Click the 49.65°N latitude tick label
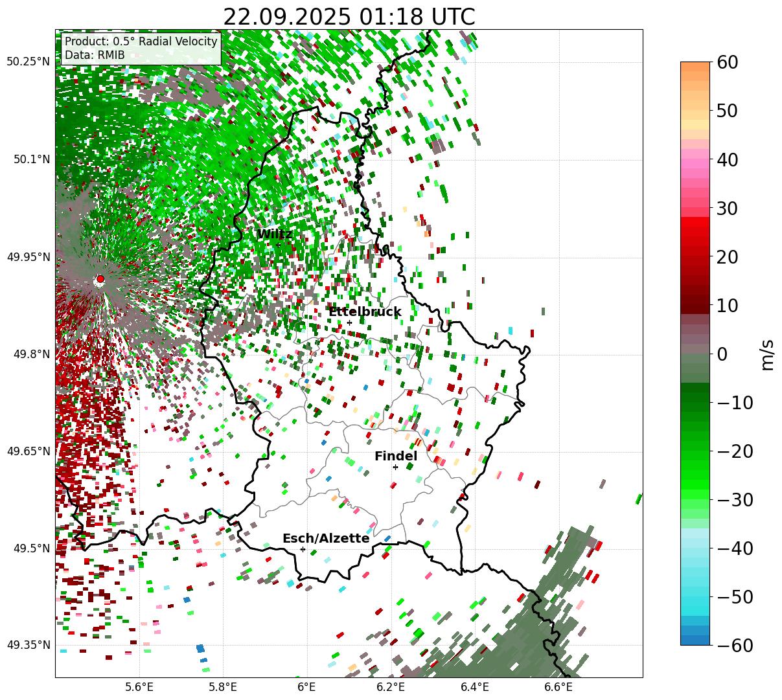 pyautogui.click(x=29, y=451)
